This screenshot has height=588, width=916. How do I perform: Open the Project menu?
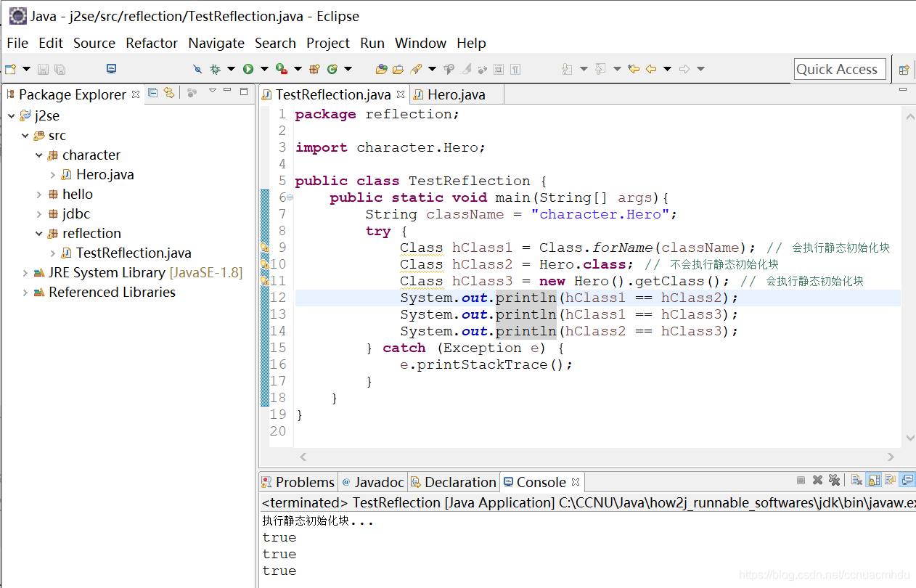click(x=328, y=43)
